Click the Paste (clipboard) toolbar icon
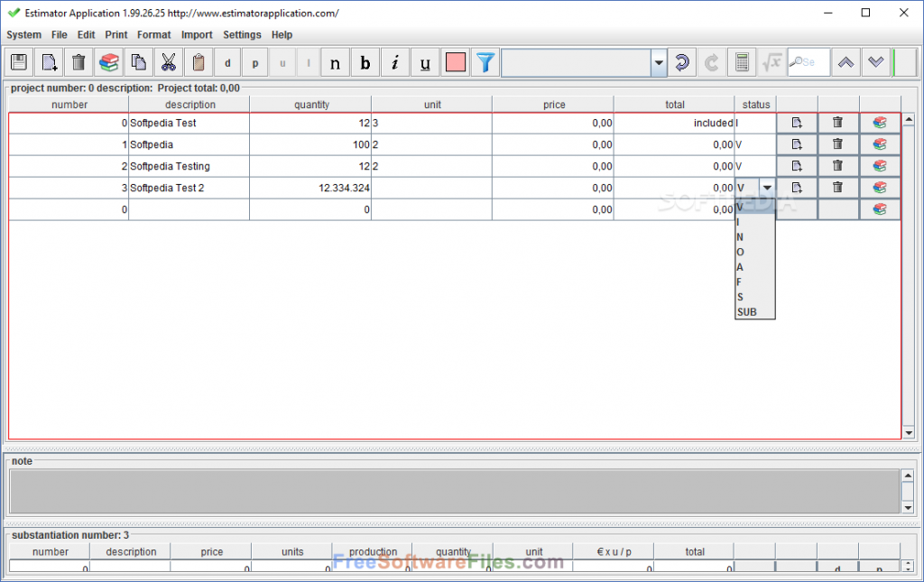The height and width of the screenshot is (582, 924). (x=198, y=61)
